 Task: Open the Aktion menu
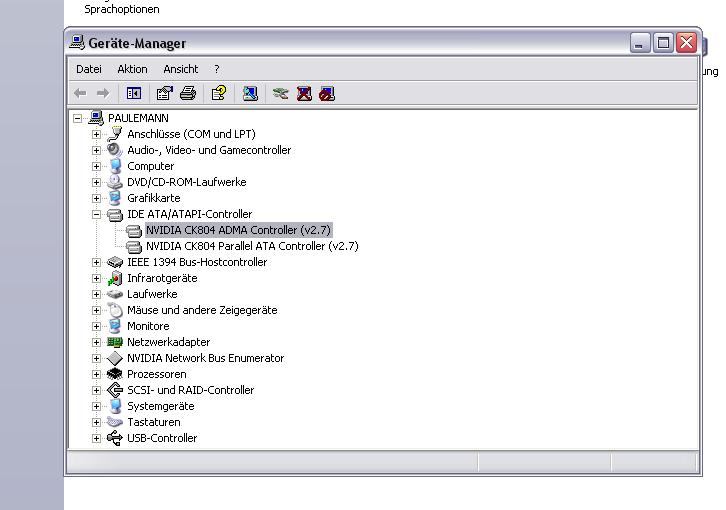(132, 69)
